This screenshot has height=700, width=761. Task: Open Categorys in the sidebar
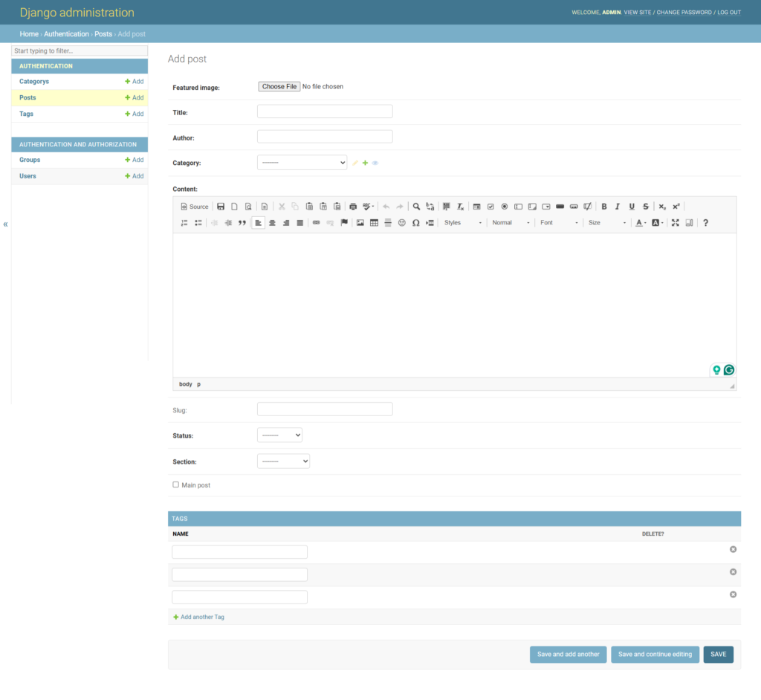pos(34,82)
